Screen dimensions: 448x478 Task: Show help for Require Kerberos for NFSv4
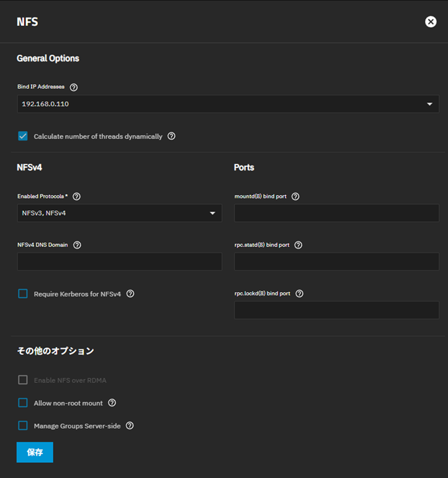pyautogui.click(x=130, y=294)
